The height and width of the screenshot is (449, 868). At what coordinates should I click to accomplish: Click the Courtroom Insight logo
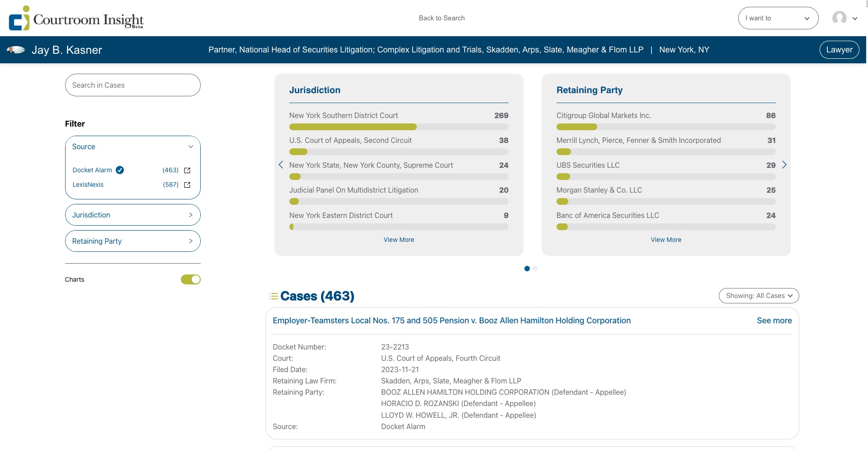coord(76,18)
